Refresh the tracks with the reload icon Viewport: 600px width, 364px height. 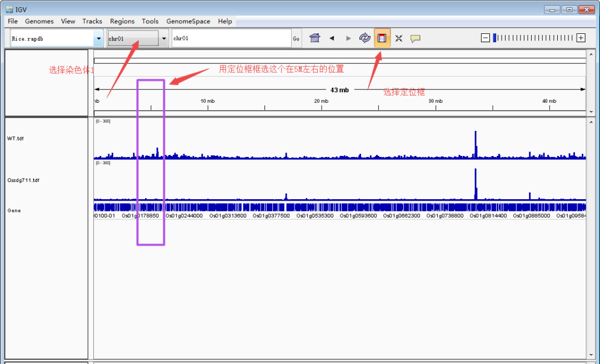click(365, 38)
